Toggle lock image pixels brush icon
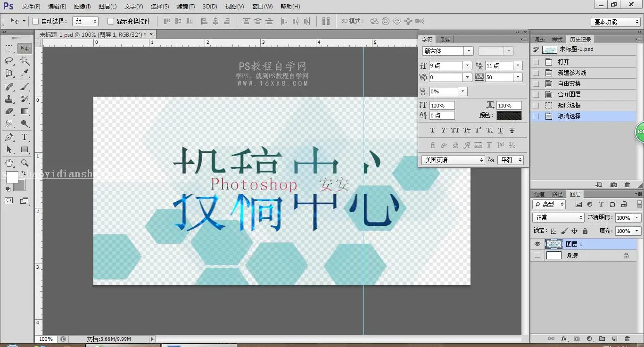 [564, 231]
